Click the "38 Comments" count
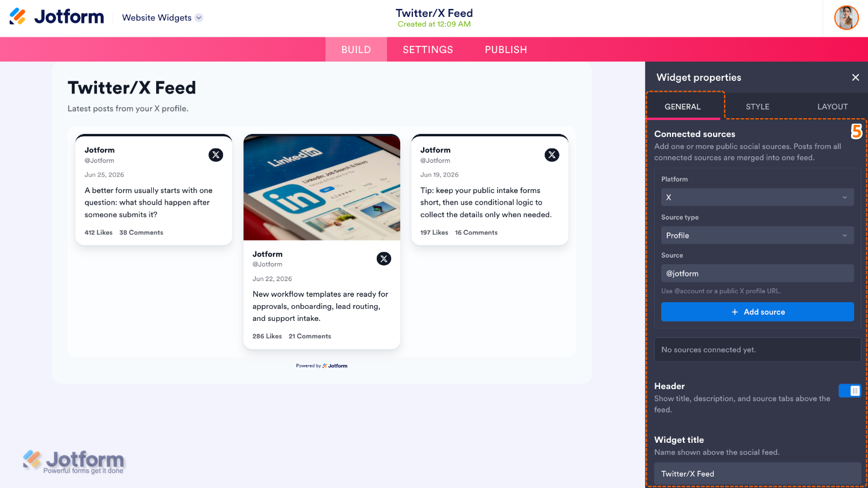 141,232
